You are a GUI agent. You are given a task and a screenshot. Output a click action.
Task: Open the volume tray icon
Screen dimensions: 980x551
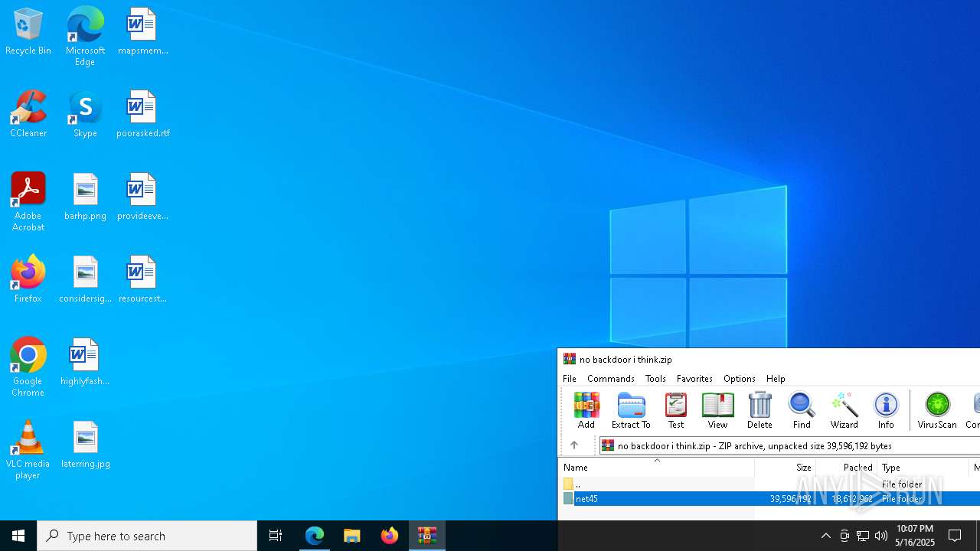click(881, 536)
